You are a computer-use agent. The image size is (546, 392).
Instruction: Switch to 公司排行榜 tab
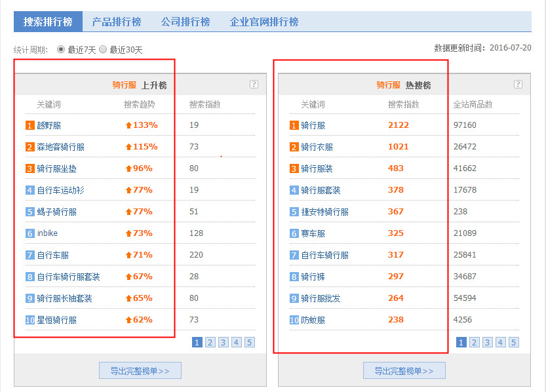[x=185, y=22]
